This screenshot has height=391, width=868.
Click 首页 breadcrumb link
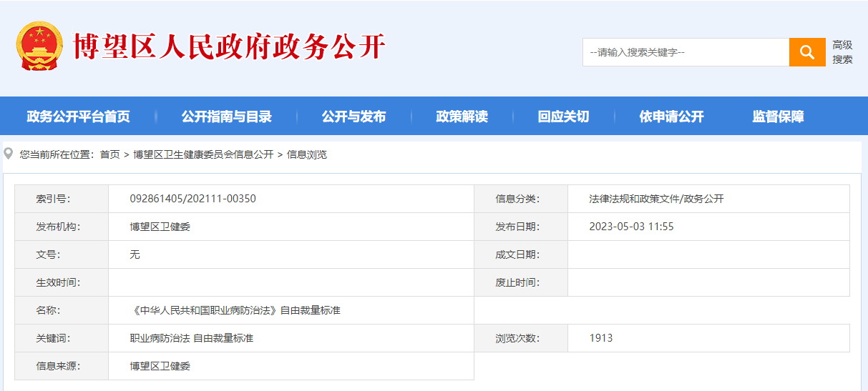click(x=109, y=154)
